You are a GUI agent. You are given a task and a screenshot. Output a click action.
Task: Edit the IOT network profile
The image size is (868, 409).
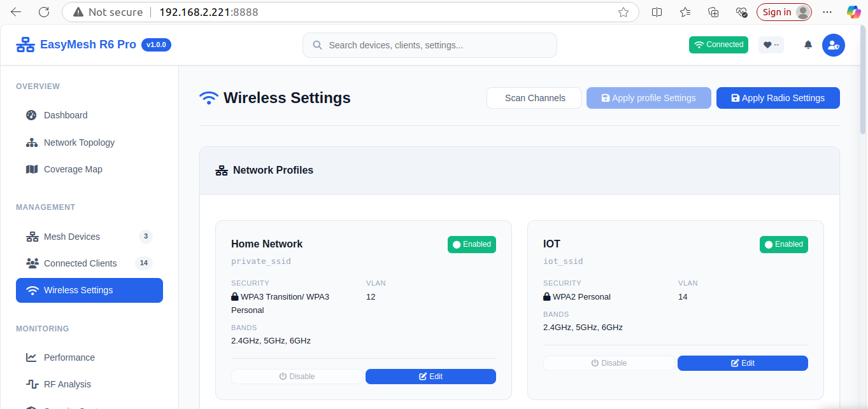[743, 363]
